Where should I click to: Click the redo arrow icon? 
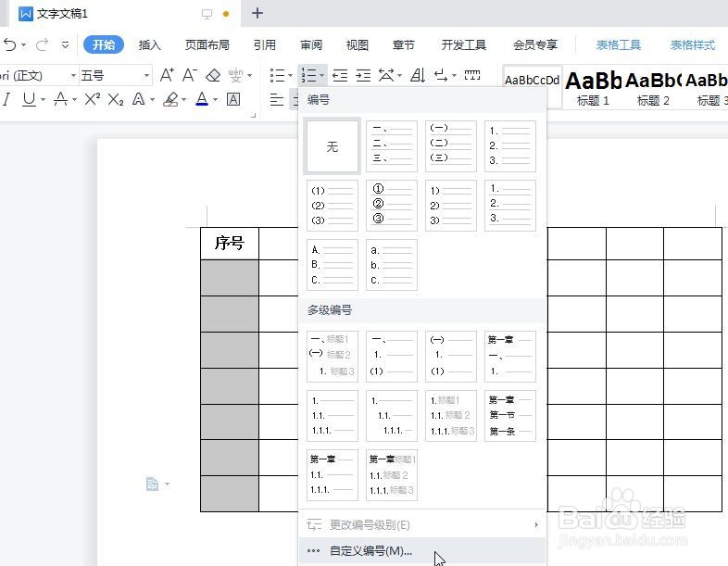43,45
